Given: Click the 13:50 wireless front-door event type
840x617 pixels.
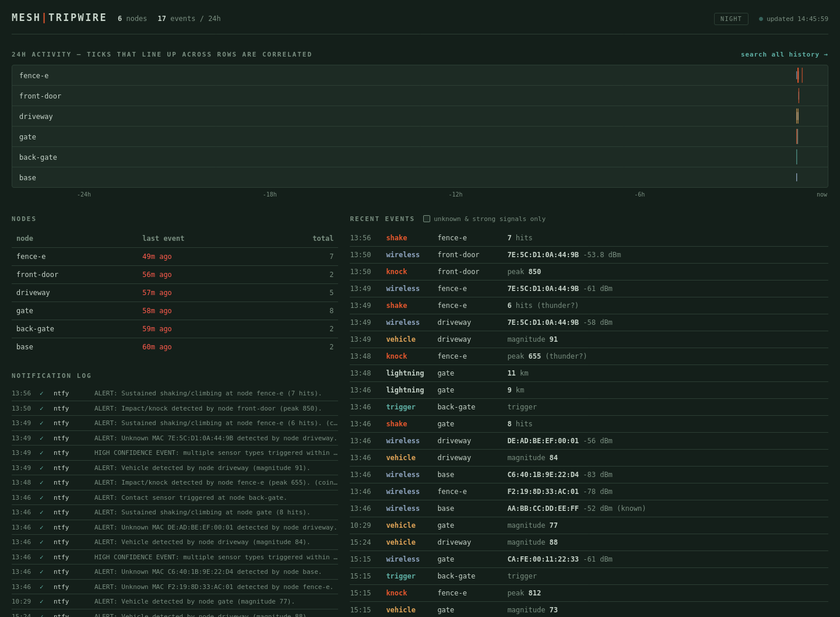Looking at the screenshot, I should (x=403, y=255).
